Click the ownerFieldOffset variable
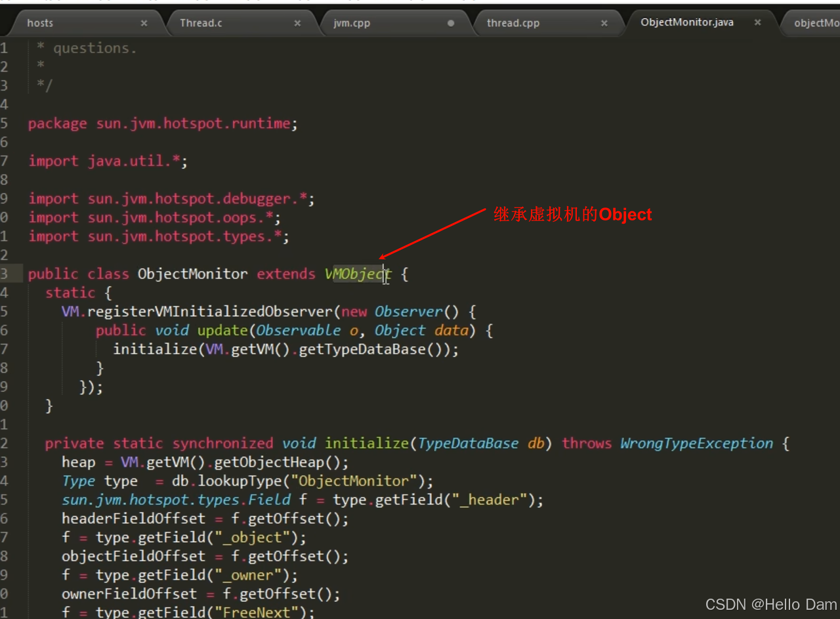The image size is (840, 619). 129,594
